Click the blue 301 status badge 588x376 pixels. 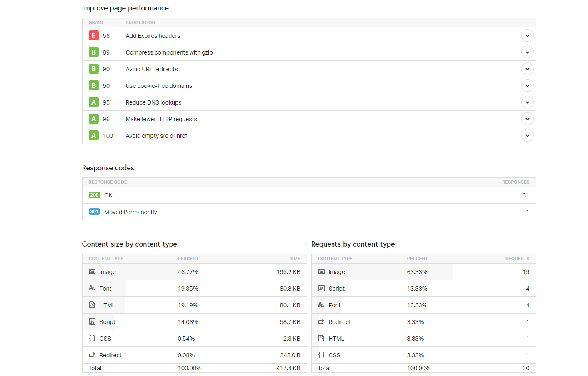pyautogui.click(x=94, y=212)
